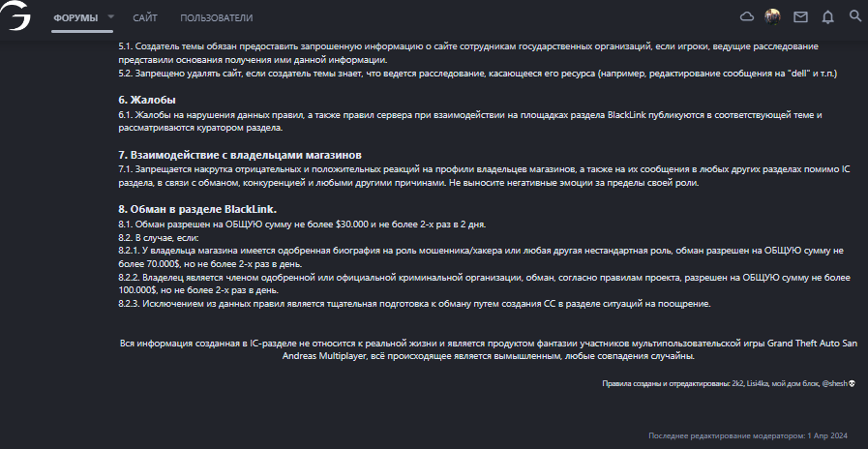The image size is (868, 449).
Task: Open private messages envelope icon
Action: 800,16
